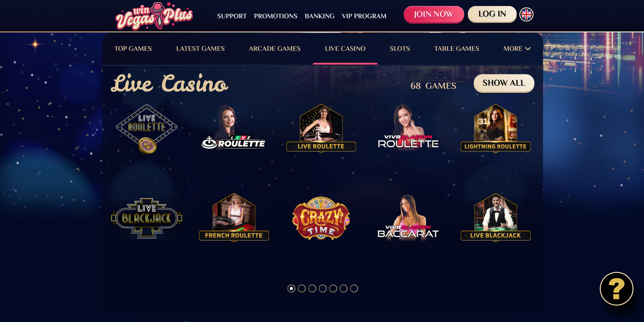Click the Log In button

tap(492, 14)
